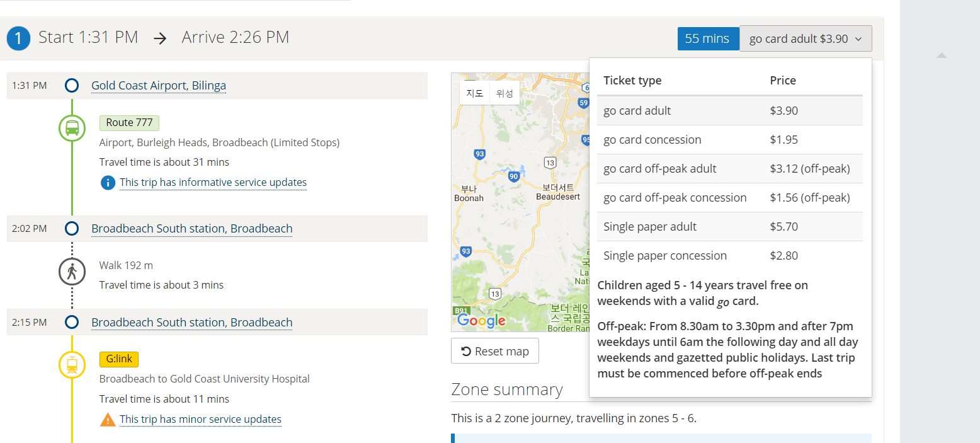Click the blue informative service update icon
Screen dimensions: 980x443
(108, 183)
